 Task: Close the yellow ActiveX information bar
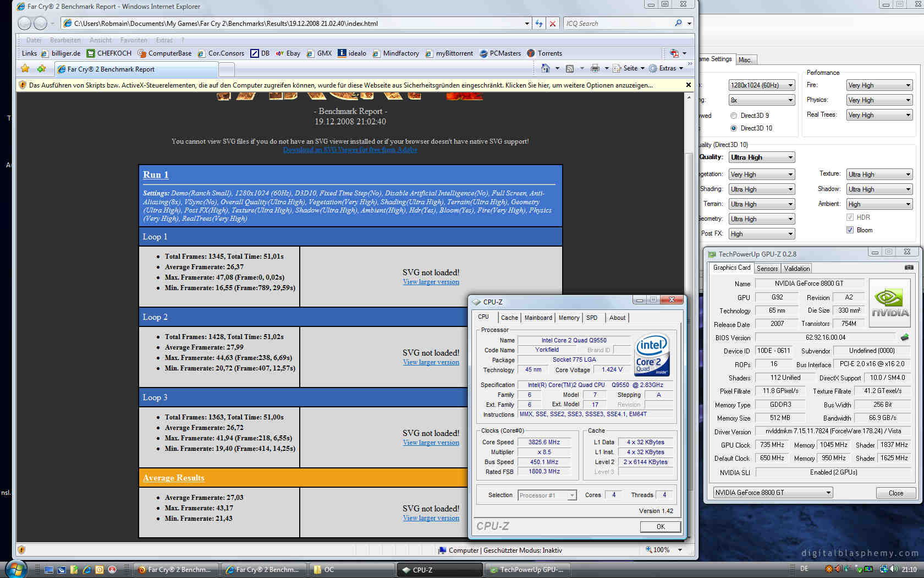(x=688, y=85)
